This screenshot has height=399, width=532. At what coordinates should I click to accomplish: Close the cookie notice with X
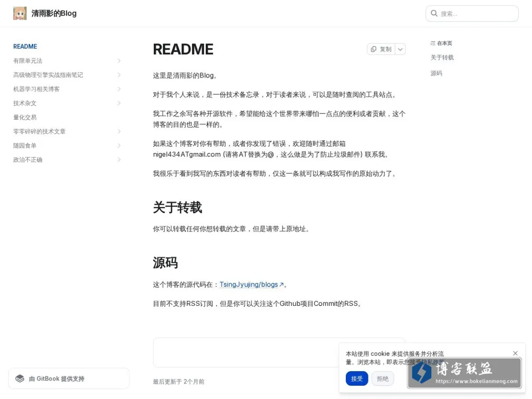point(515,353)
